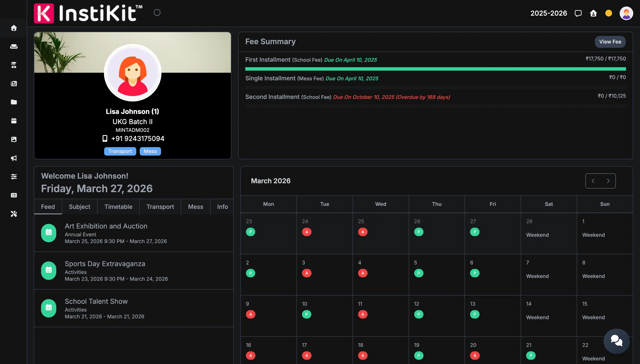Select the Mess tab in profile section
The image size is (640, 364).
pyautogui.click(x=196, y=207)
